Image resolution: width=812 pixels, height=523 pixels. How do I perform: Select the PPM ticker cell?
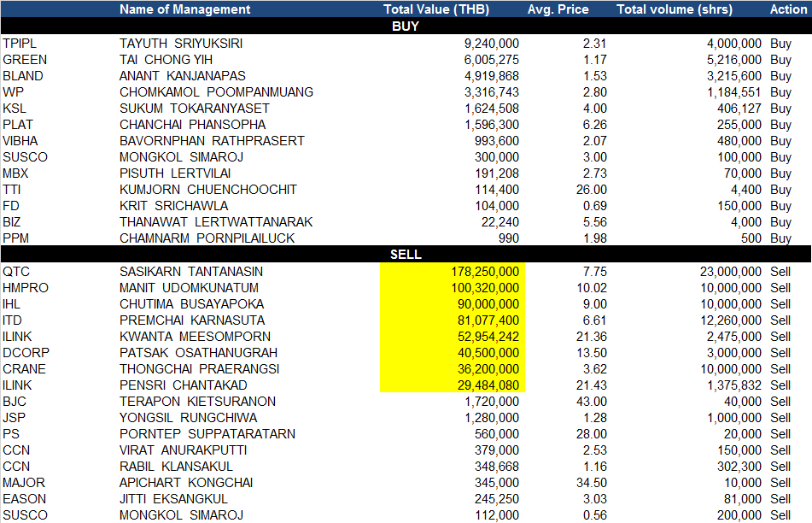tap(15, 238)
